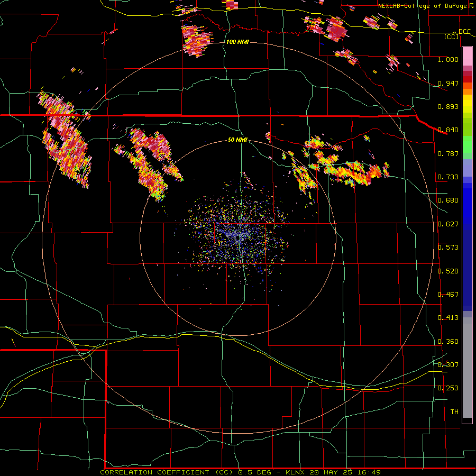Select the 0.840 scale label
The height and width of the screenshot is (476, 476).
[x=448, y=130]
